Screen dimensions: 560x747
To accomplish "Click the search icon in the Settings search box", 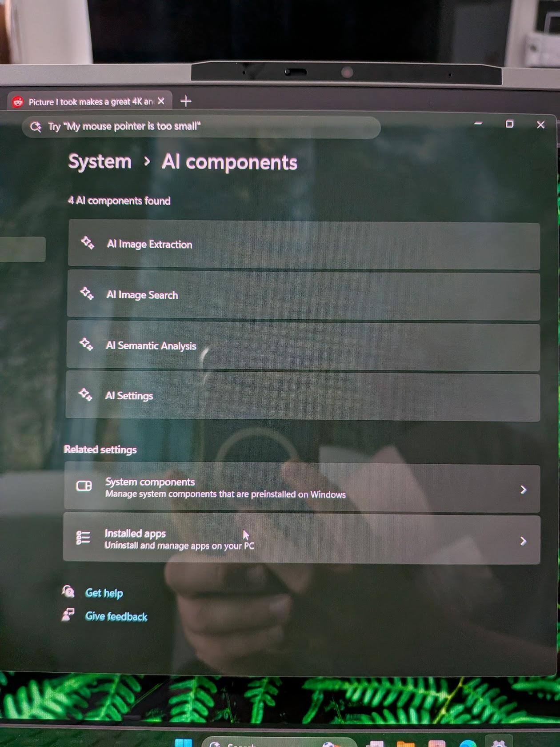I will (36, 127).
